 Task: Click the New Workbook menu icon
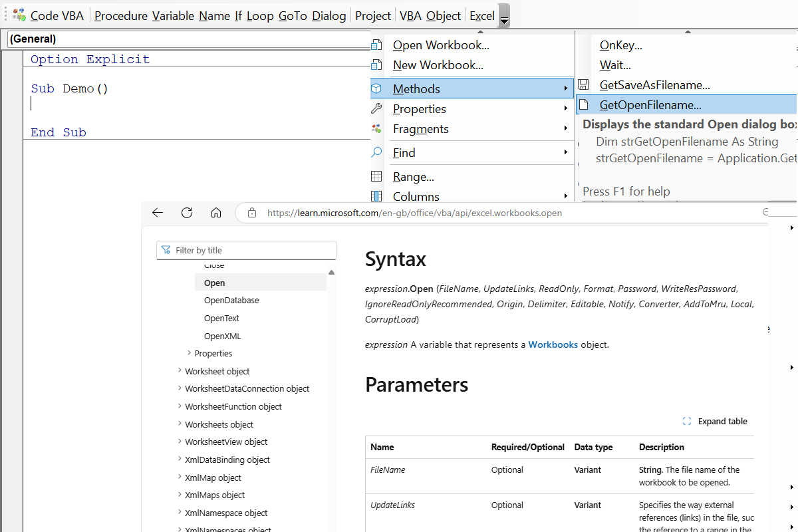pyautogui.click(x=376, y=65)
